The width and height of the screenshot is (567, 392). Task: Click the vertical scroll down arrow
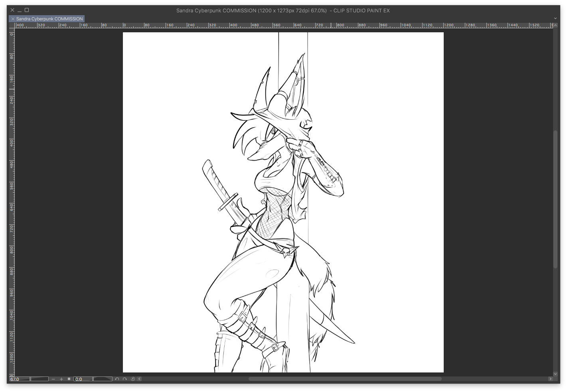point(555,374)
